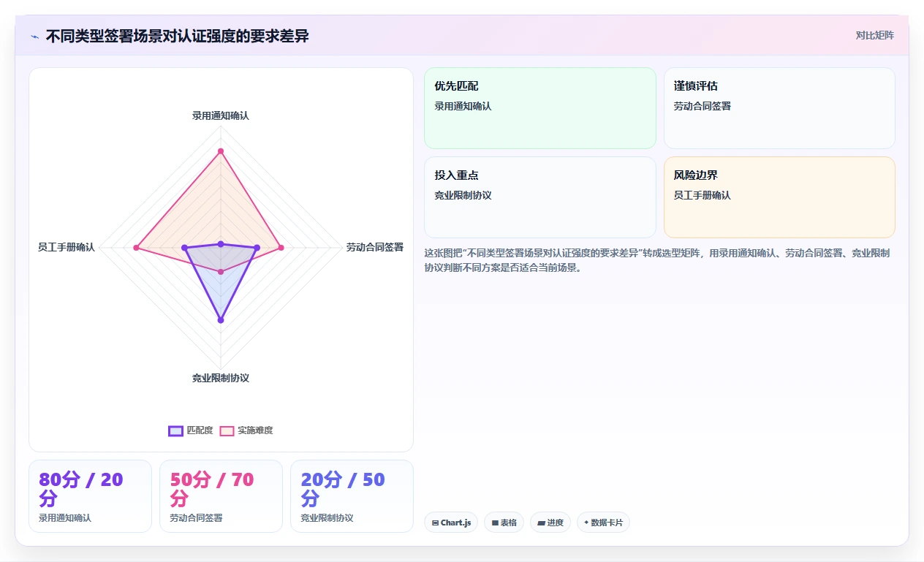Click the icon inside 表格 chip

[495, 523]
